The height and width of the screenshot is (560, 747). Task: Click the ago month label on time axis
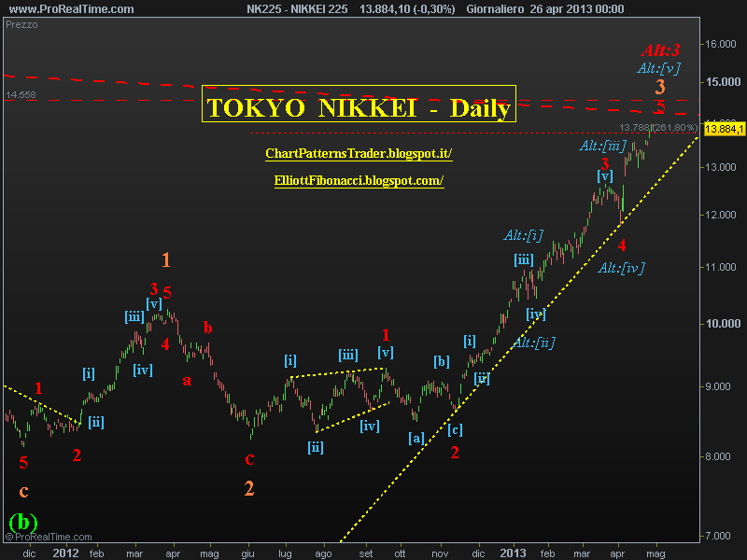[x=323, y=553]
